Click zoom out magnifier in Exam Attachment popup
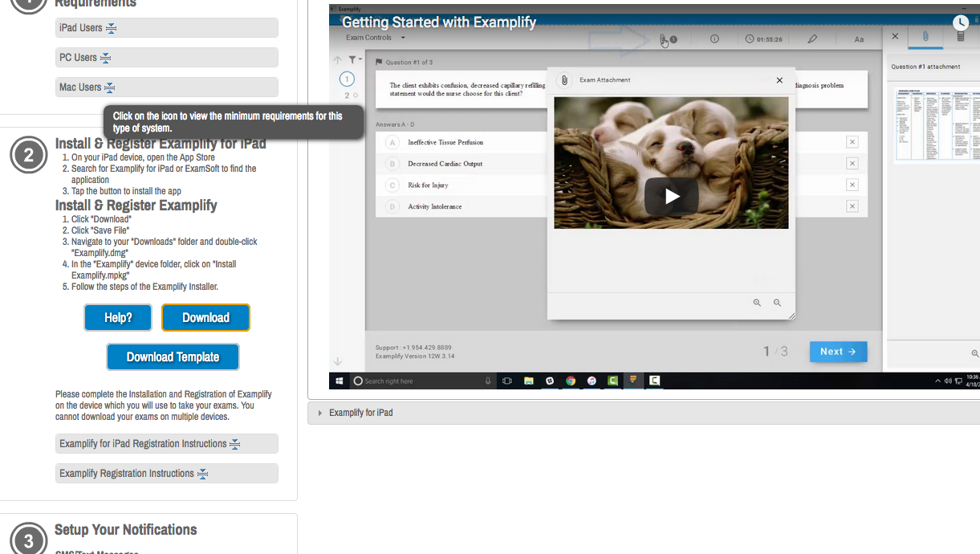Image resolution: width=980 pixels, height=554 pixels. tap(777, 303)
